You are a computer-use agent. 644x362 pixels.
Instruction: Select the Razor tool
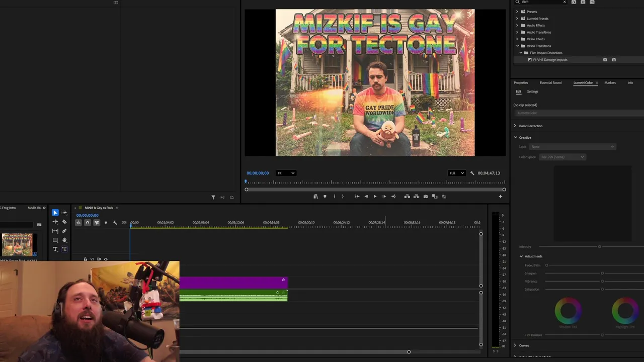click(x=64, y=222)
